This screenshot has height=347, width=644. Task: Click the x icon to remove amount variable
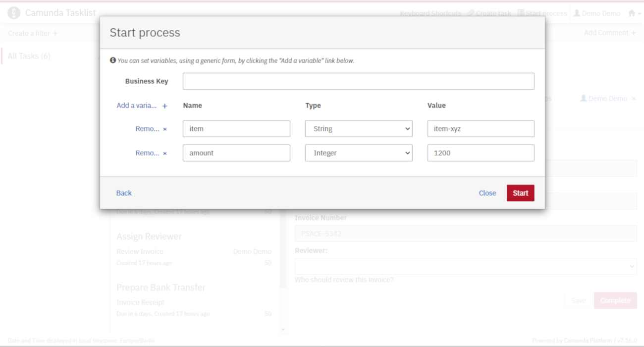(165, 154)
